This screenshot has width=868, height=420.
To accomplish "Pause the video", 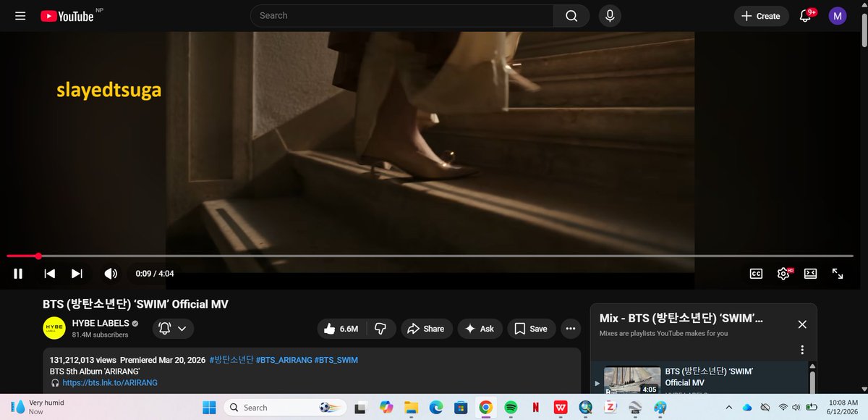I will [x=18, y=273].
